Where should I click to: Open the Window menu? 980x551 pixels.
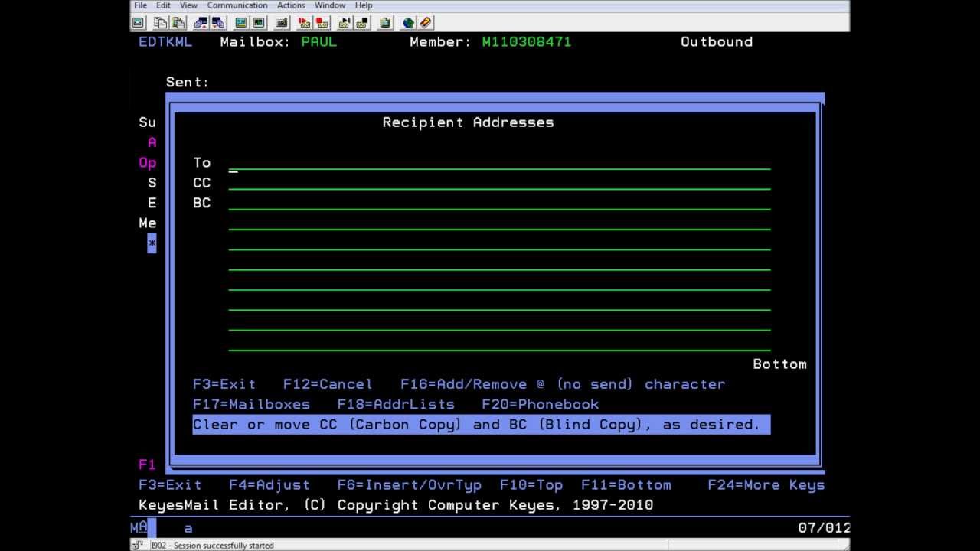click(x=330, y=5)
